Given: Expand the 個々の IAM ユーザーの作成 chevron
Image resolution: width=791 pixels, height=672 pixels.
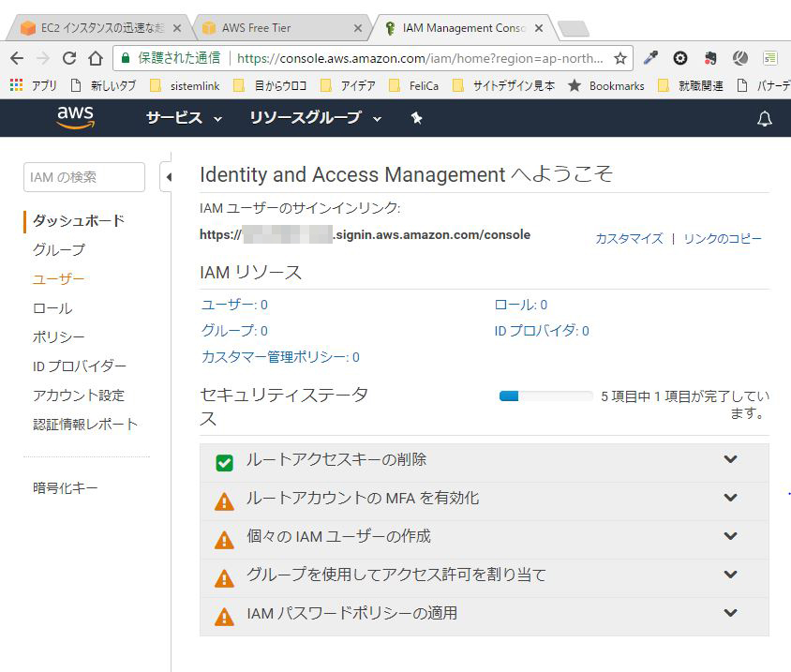Looking at the screenshot, I should click(730, 536).
